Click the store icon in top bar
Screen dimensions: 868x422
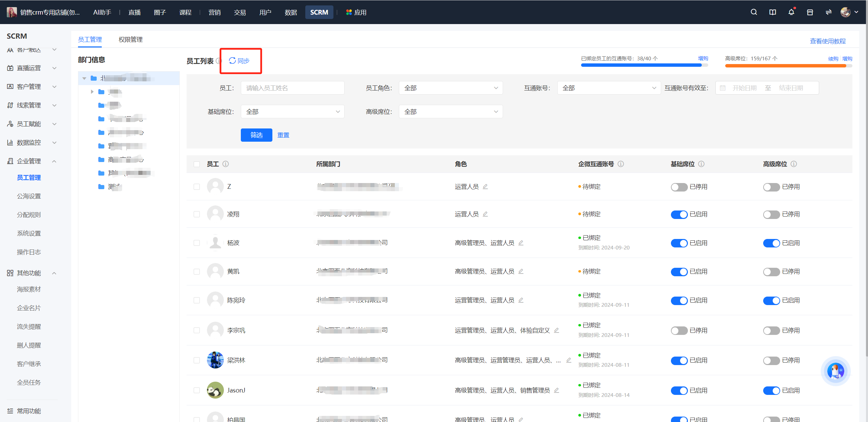tap(810, 12)
